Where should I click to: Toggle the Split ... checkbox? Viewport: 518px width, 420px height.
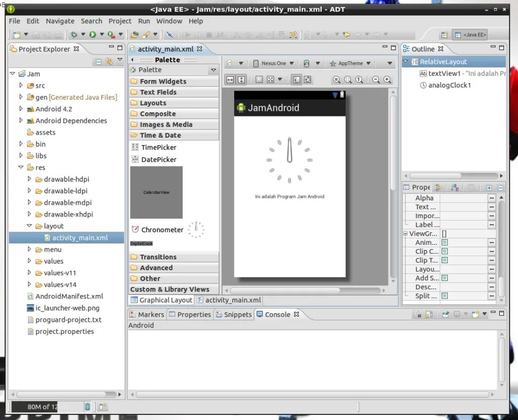(445, 296)
